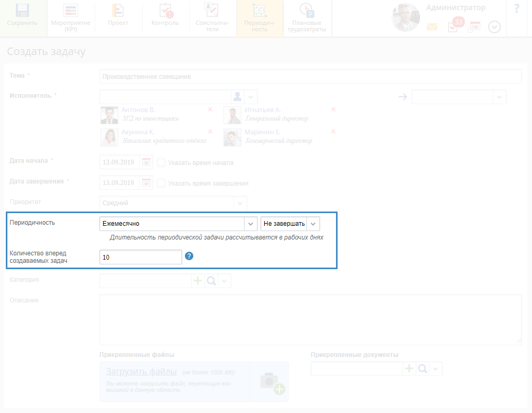
Task: Open calendar picker for Дата начала
Action: click(x=146, y=162)
